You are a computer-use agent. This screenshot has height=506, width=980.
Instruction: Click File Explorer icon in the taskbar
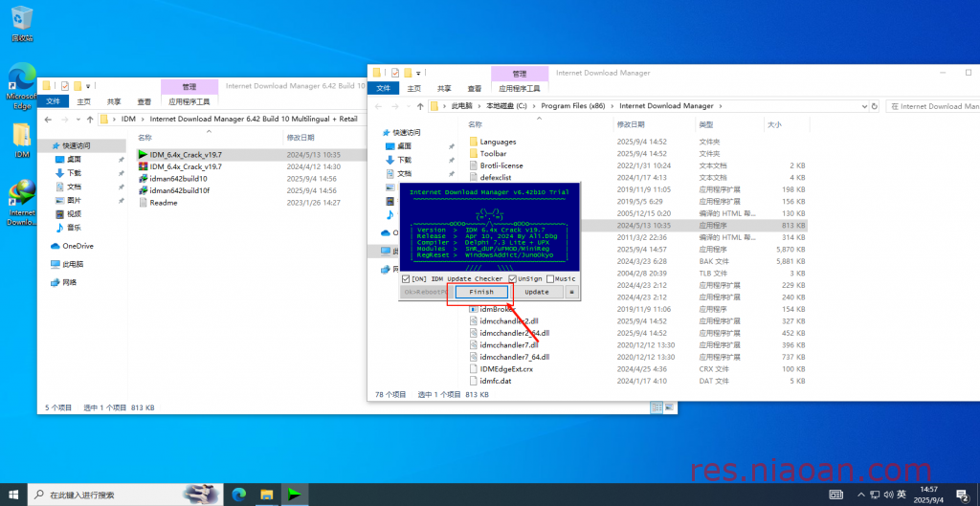point(267,495)
